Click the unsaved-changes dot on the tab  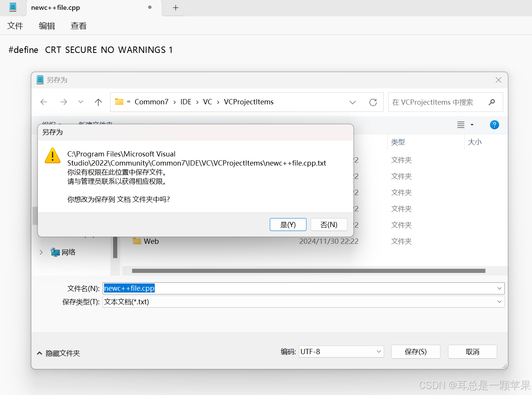[x=150, y=7]
